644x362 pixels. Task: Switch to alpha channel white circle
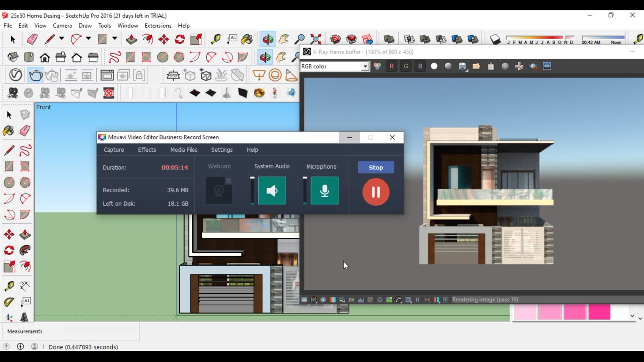point(434,66)
